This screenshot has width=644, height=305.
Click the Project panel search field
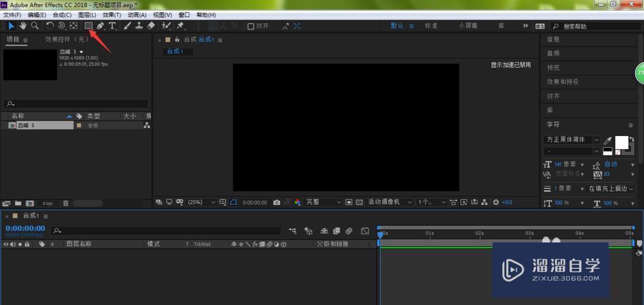[x=76, y=104]
